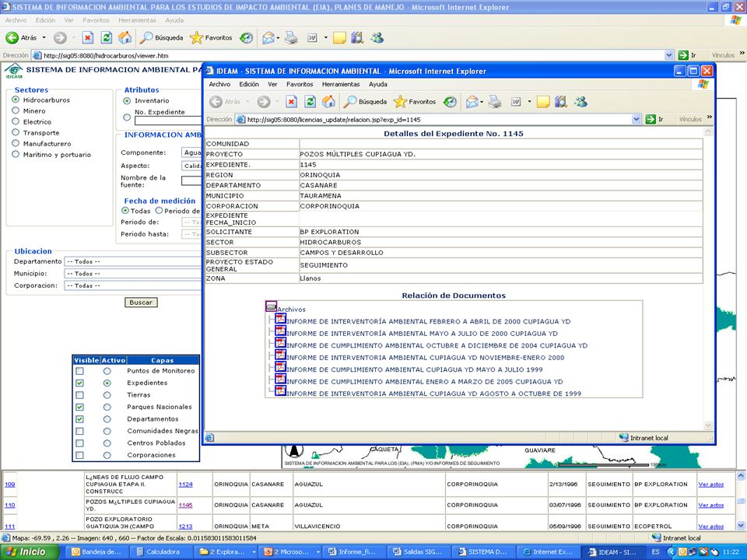The image size is (747, 560).
Task: Open row link 109 in results table
Action: click(x=9, y=485)
